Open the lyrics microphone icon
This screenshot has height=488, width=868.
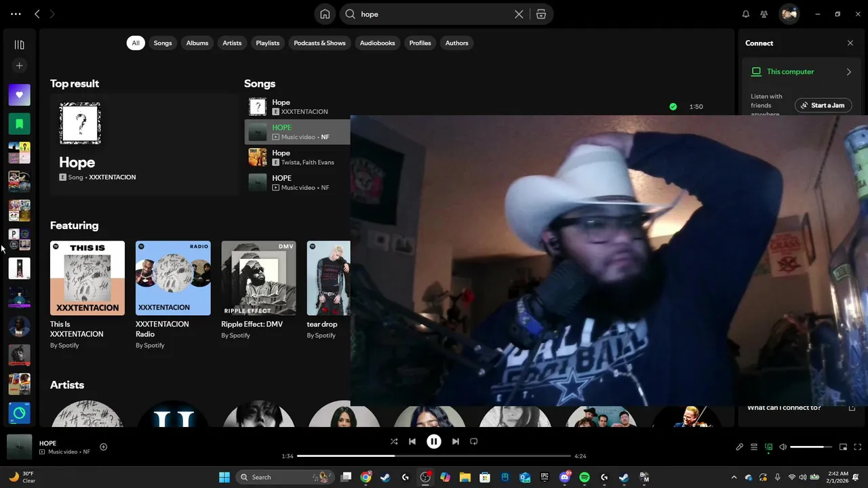coord(740,447)
